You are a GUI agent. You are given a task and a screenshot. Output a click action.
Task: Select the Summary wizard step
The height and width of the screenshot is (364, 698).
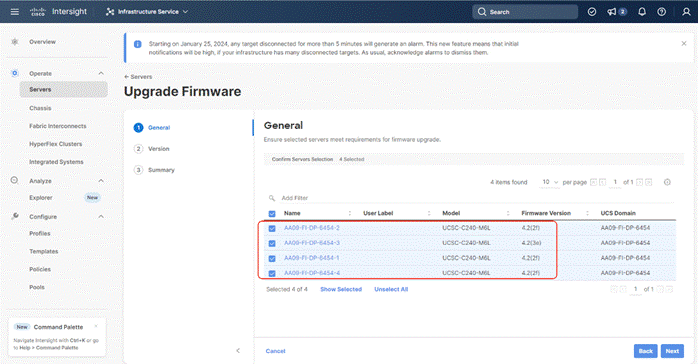154,170
